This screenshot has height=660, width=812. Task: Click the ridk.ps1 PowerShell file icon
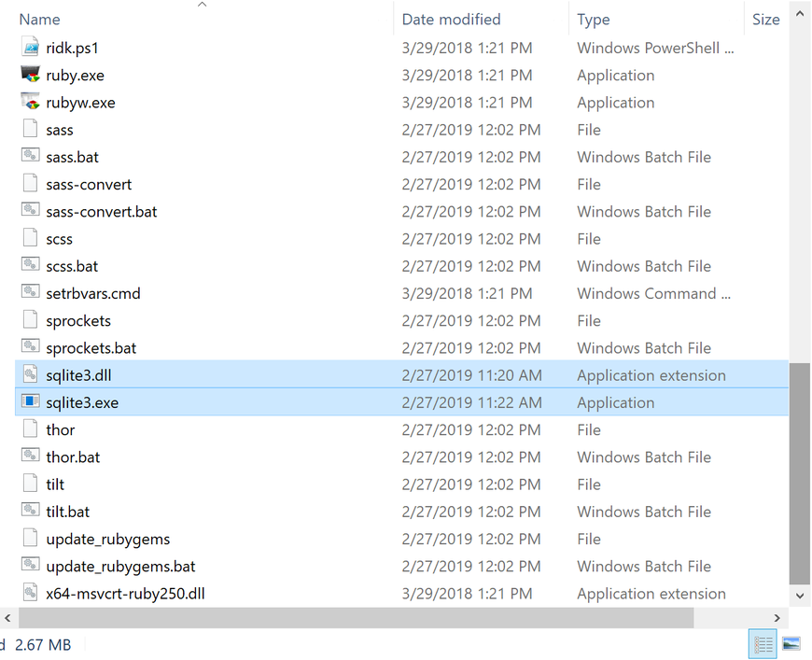click(x=31, y=47)
